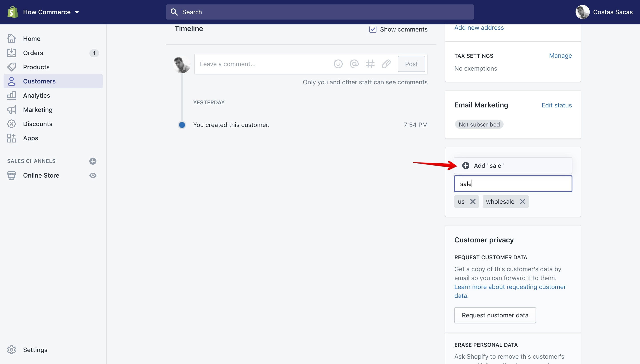Click the Settings gear icon

[x=12, y=350]
